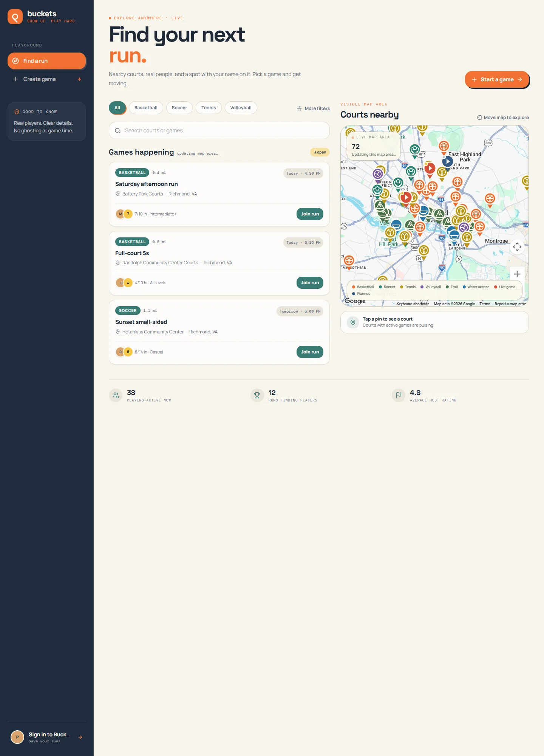Open the Saturday afternoon run card title
Viewport: 544px width, 756px height.
pyautogui.click(x=147, y=184)
